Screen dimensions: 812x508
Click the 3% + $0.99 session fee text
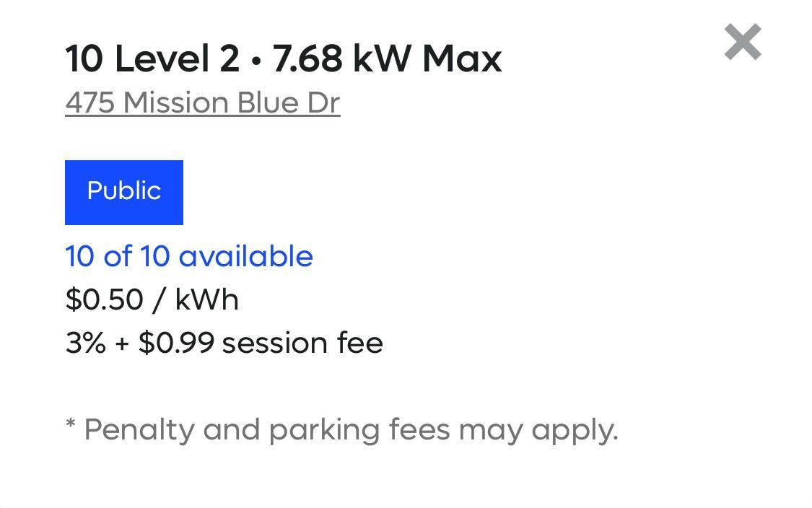(x=224, y=343)
